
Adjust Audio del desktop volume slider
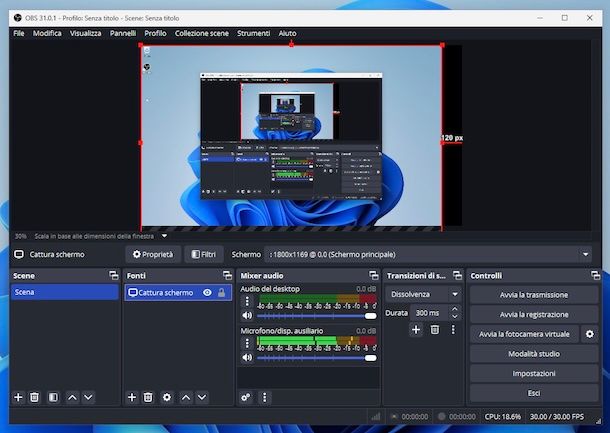pos(316,316)
